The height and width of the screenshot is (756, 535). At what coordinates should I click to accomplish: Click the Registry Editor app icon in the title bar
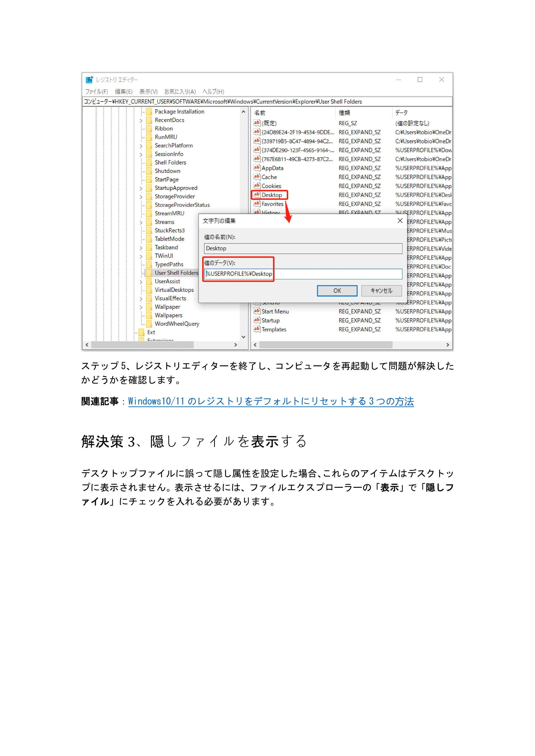(89, 80)
